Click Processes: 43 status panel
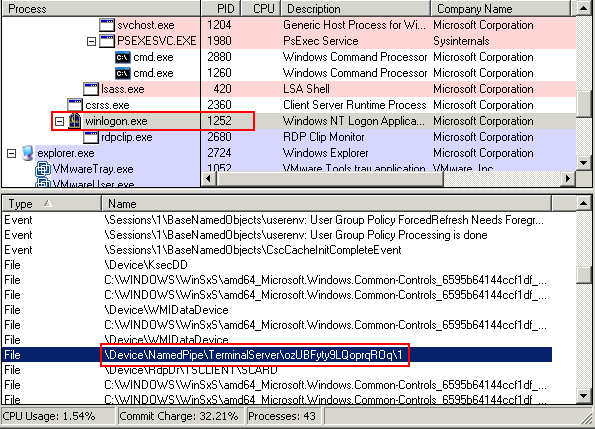595x429 pixels. pos(284,416)
